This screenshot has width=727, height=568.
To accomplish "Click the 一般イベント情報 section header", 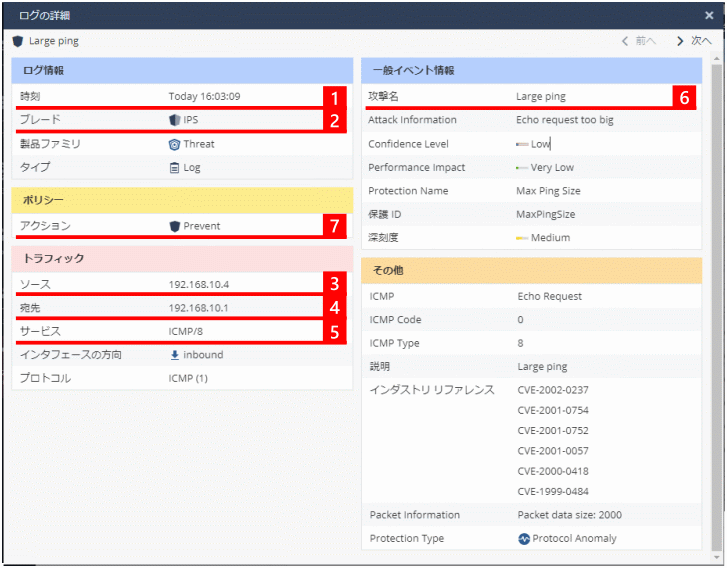I will pyautogui.click(x=531, y=71).
